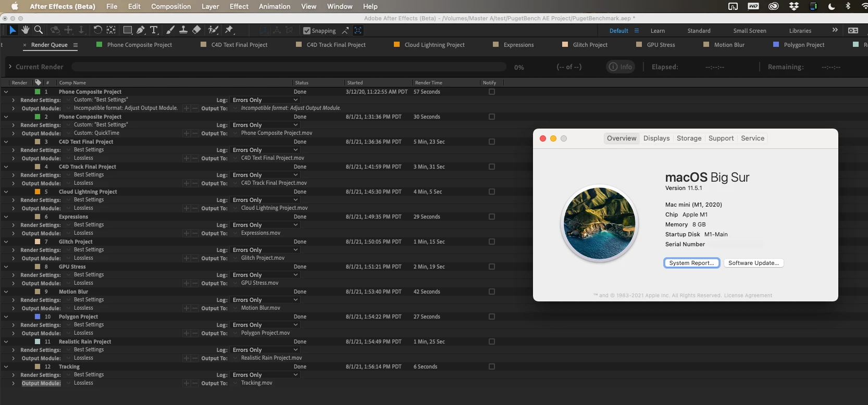The width and height of the screenshot is (868, 405).
Task: Select the Selection arrow tool
Action: [x=13, y=30]
